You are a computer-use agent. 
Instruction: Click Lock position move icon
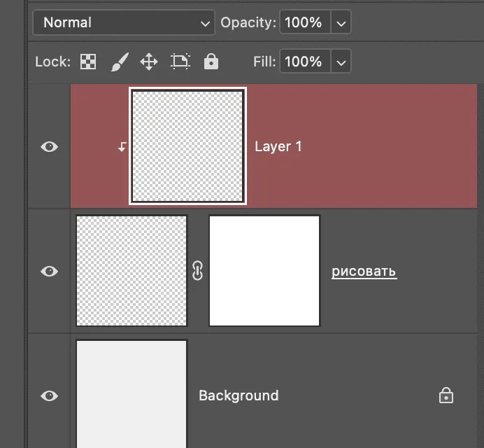[149, 62]
